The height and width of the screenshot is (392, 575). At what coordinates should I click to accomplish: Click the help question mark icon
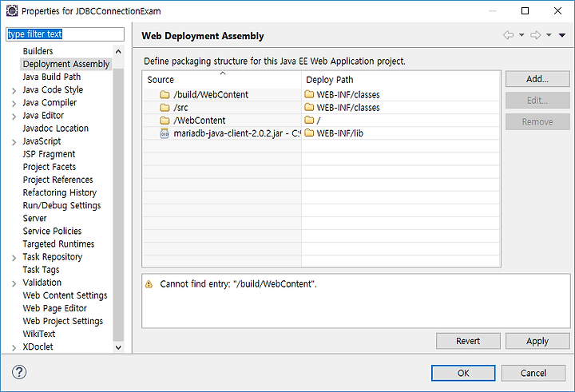coord(19,372)
